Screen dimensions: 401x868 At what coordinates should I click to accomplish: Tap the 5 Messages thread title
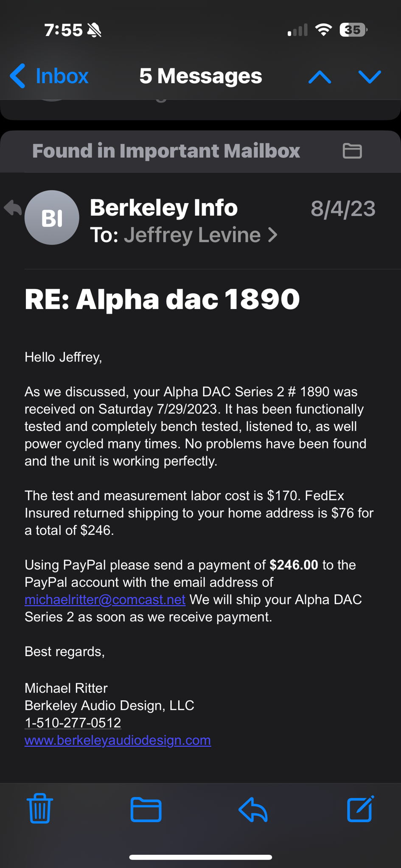[200, 76]
